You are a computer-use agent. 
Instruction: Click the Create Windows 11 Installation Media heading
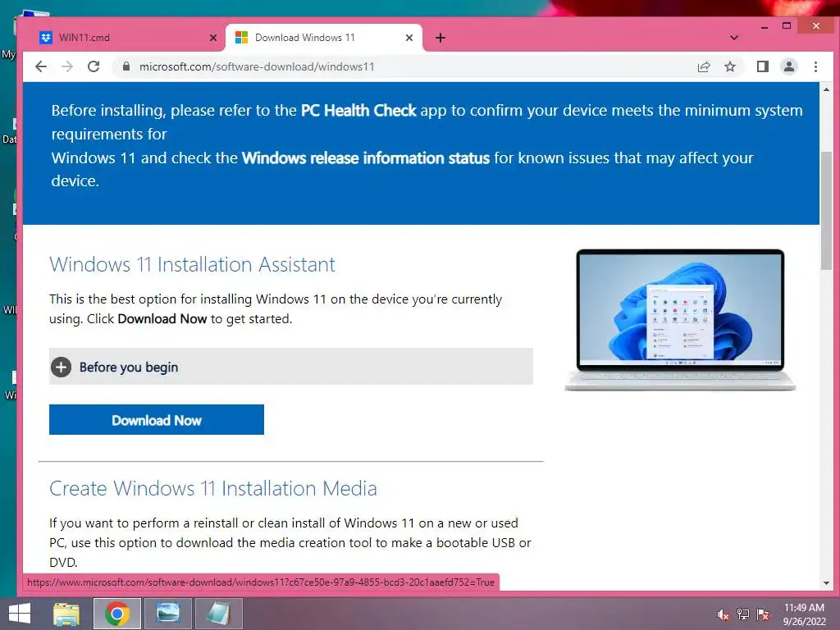213,488
